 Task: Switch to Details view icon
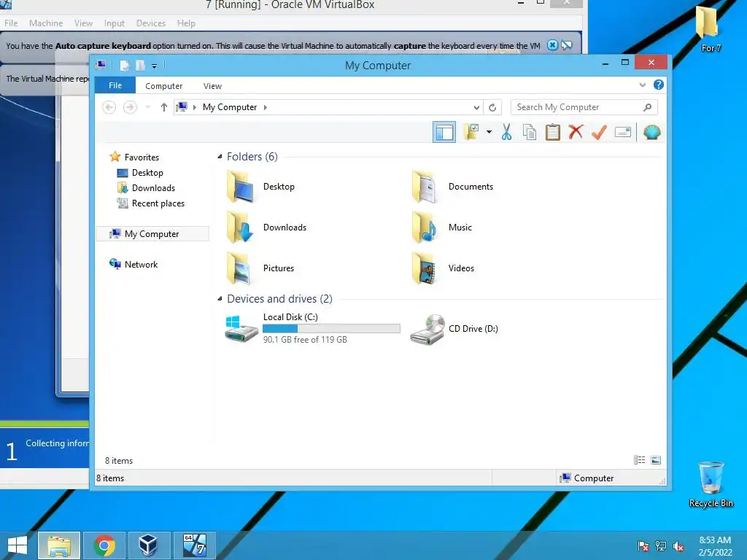(x=639, y=459)
